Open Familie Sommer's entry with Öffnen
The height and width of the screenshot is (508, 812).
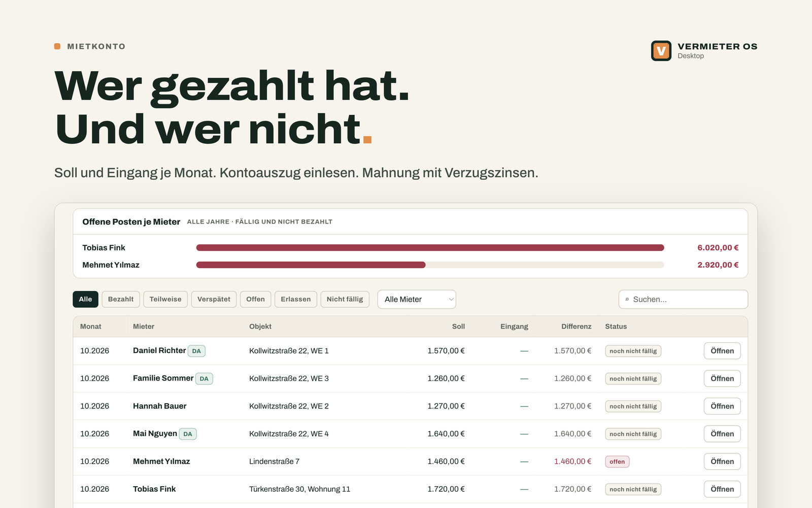(x=722, y=378)
